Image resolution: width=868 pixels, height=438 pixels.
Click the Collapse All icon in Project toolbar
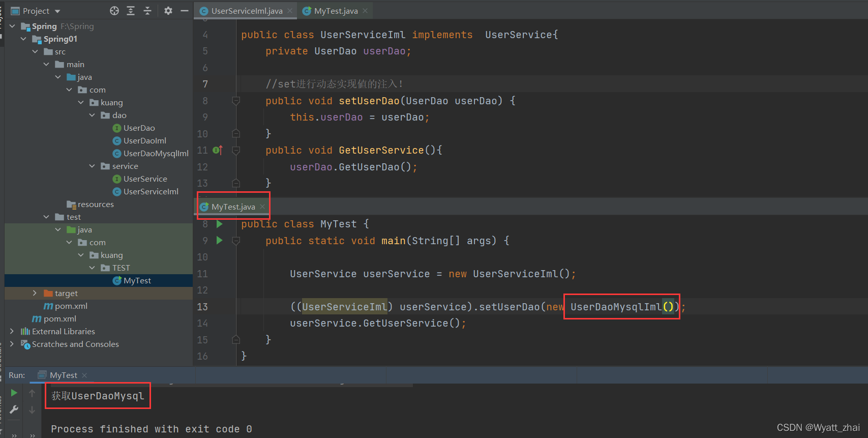click(x=147, y=11)
